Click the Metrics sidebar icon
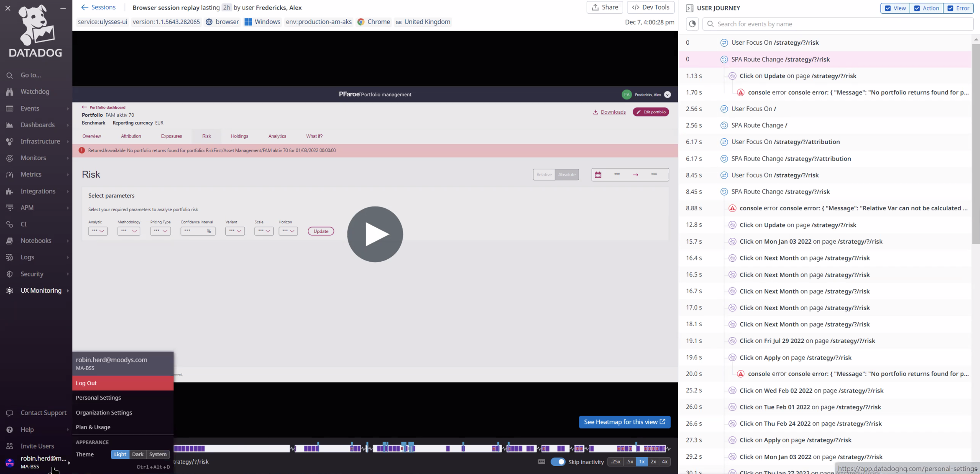980x474 pixels. coord(10,175)
